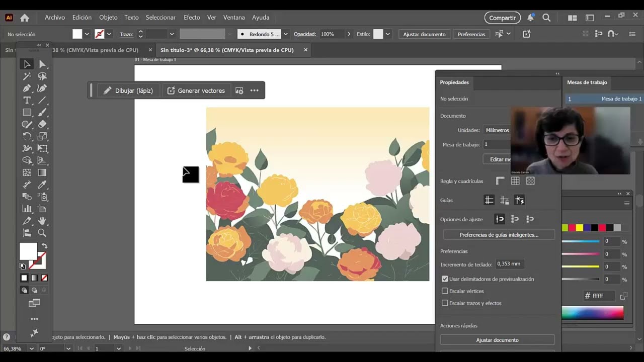This screenshot has height=362, width=644.
Task: Open the Ventana menu
Action: 234,18
